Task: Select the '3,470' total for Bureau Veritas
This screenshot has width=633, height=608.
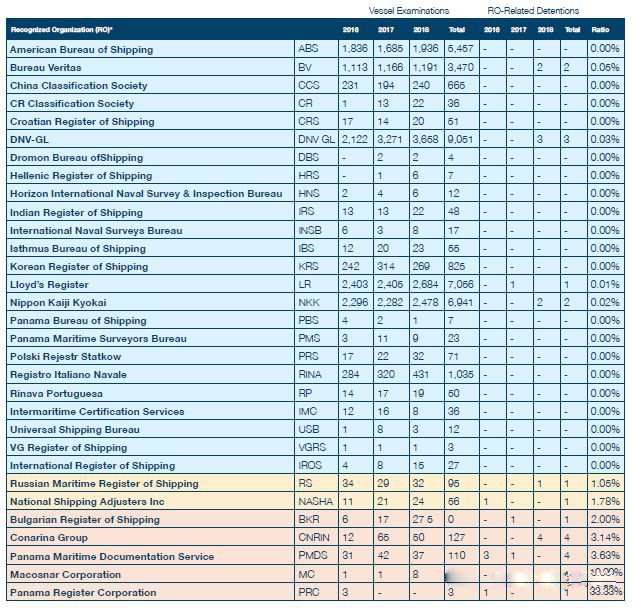Action: pos(460,67)
